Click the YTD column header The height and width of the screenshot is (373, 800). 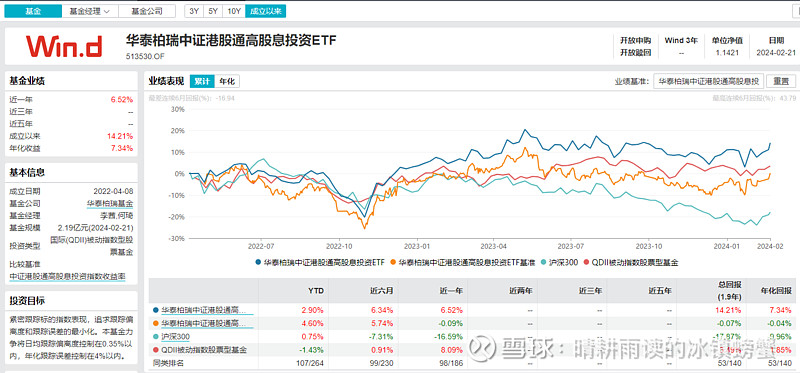click(316, 291)
